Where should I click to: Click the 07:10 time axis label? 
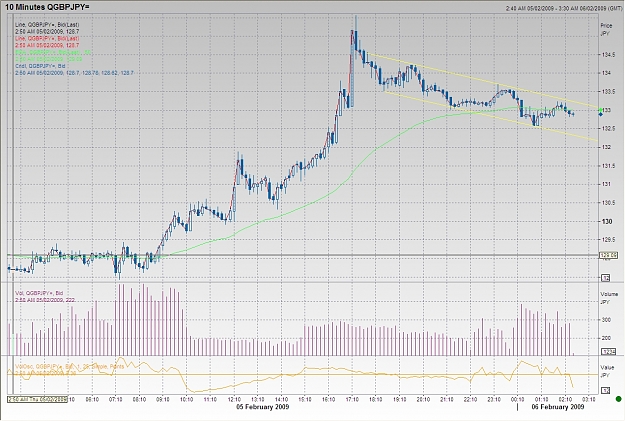[x=116, y=399]
